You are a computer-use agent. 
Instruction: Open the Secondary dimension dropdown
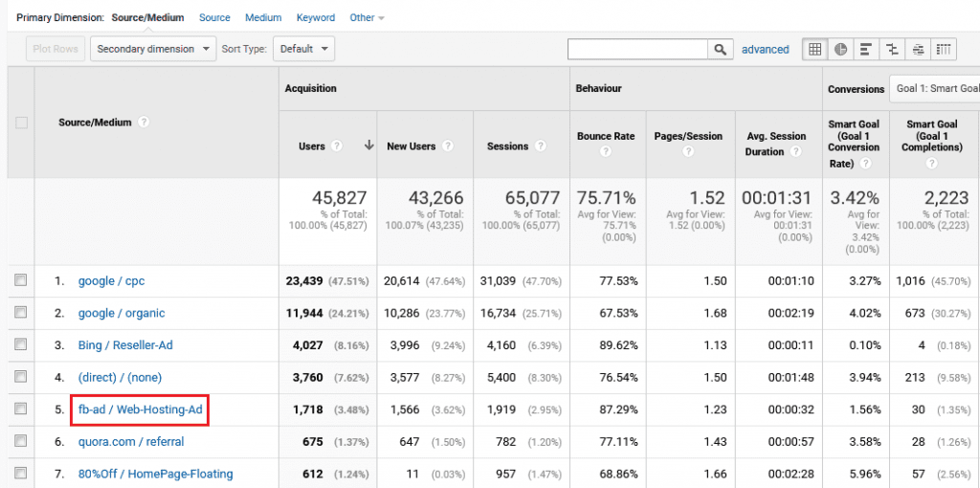click(x=153, y=49)
